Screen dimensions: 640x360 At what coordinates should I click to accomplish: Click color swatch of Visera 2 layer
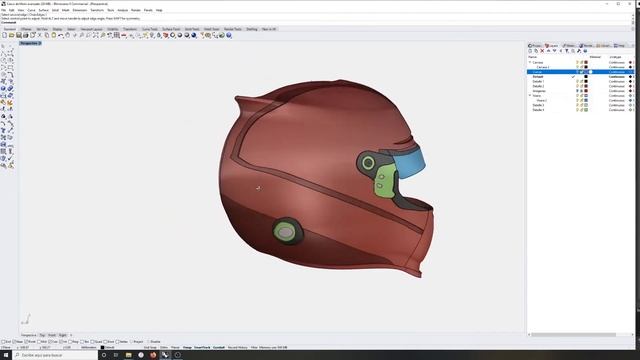(x=586, y=101)
